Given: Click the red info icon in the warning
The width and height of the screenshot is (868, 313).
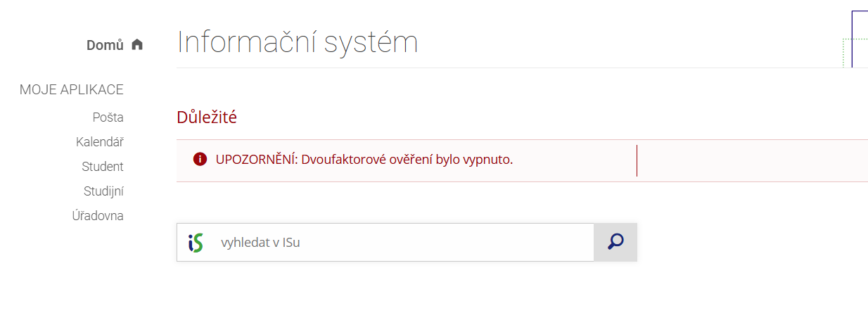Looking at the screenshot, I should (200, 159).
